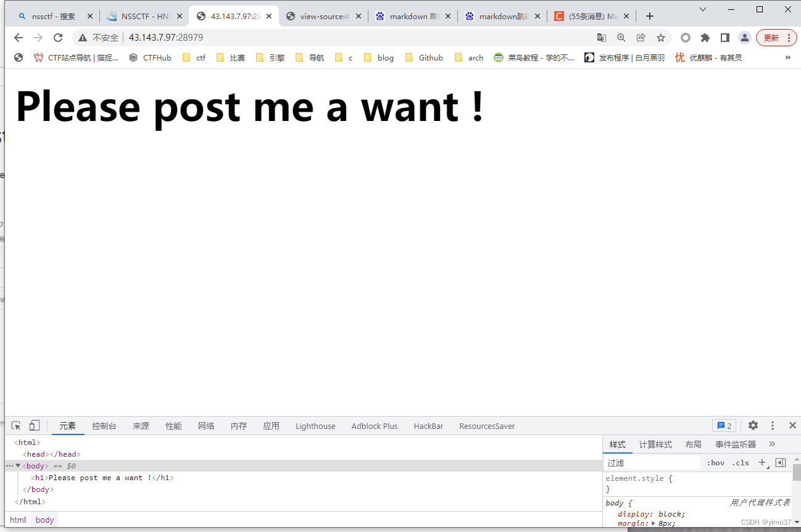
Task: Bookmark this page with the star icon
Action: (x=661, y=38)
